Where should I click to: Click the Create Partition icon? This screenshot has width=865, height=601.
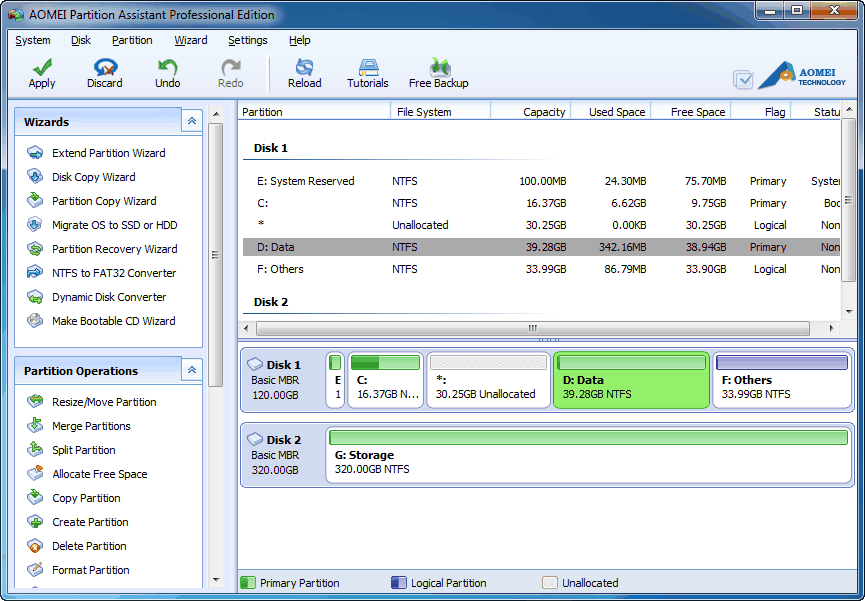click(35, 522)
